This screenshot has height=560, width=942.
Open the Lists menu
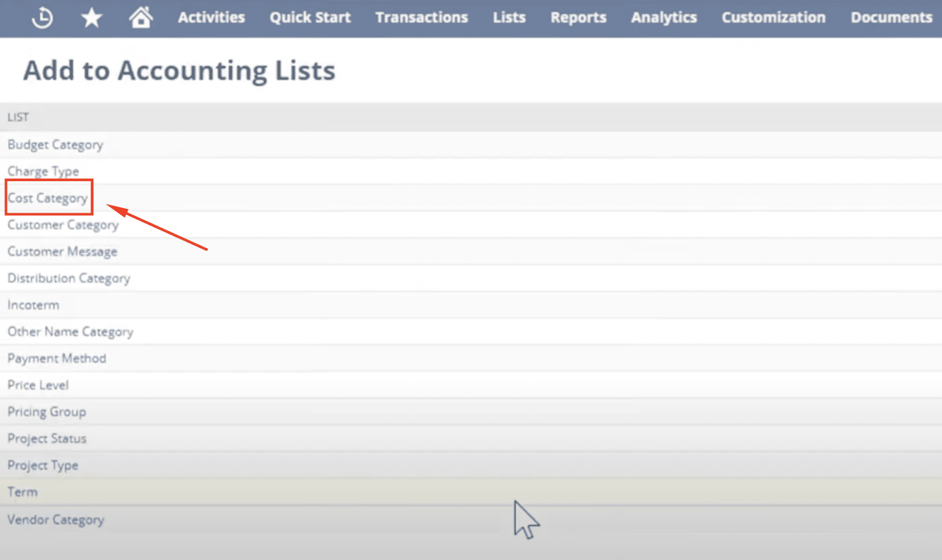click(x=509, y=17)
